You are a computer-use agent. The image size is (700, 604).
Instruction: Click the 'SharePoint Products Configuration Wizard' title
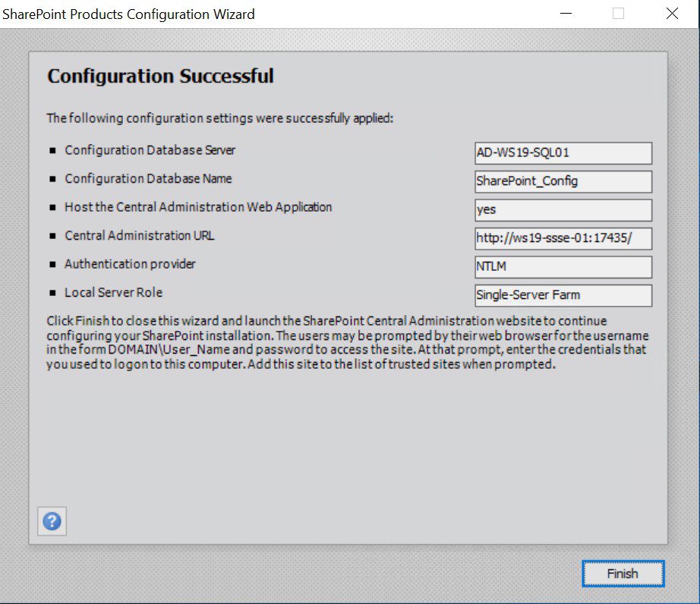point(128,14)
